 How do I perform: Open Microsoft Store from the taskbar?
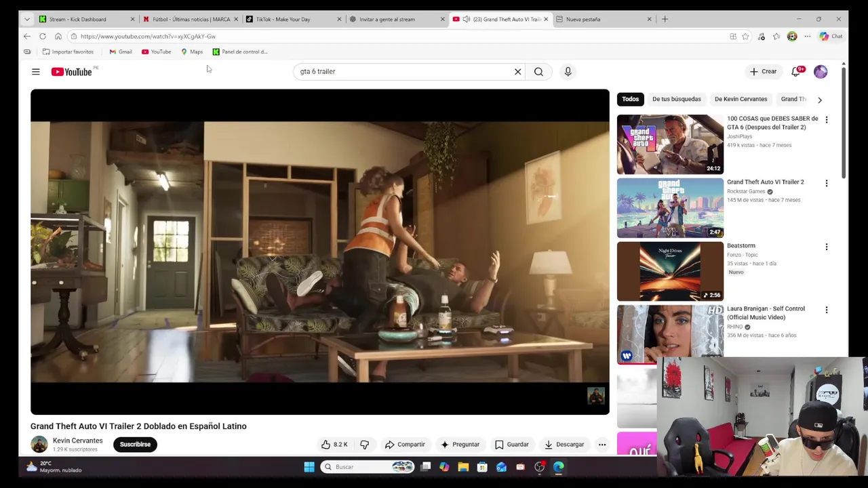pos(482,466)
